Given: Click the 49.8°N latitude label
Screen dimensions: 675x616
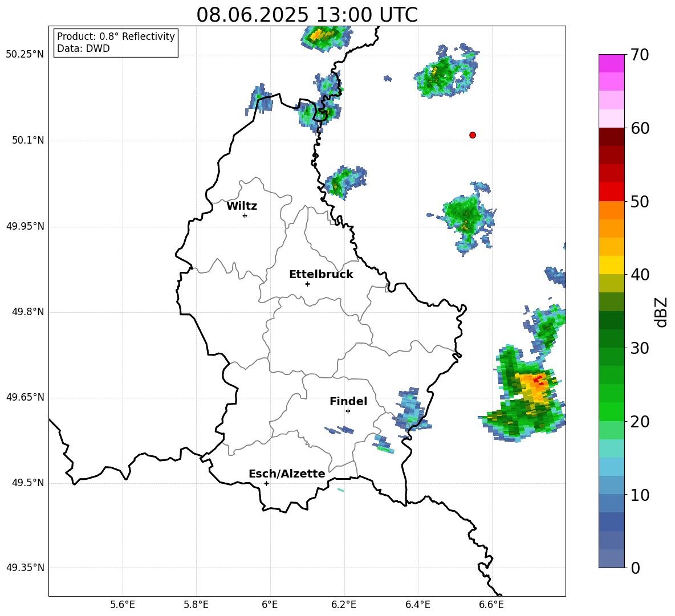Looking at the screenshot, I should tap(28, 312).
